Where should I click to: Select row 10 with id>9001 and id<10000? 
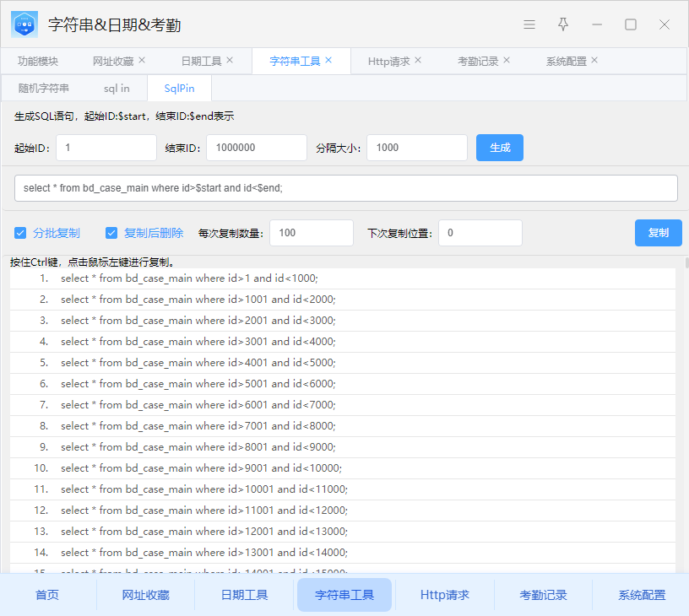point(343,468)
